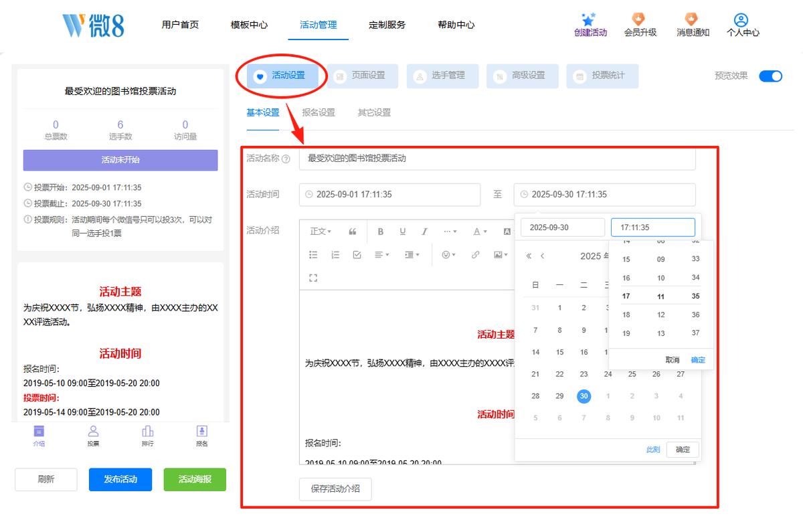Insert a blockquote with the quote icon
This screenshot has height=532, width=803.
point(353,232)
